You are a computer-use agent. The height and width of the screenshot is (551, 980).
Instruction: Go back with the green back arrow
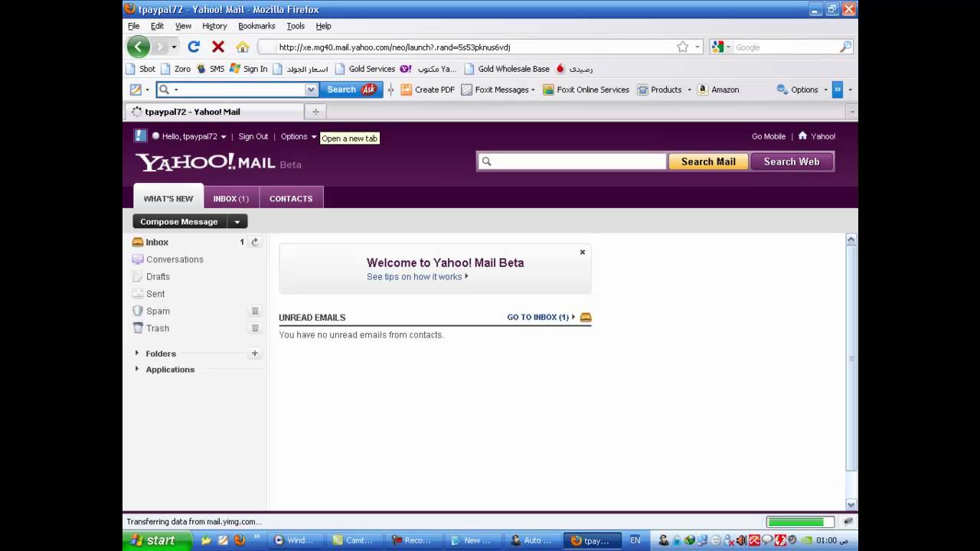[x=138, y=47]
